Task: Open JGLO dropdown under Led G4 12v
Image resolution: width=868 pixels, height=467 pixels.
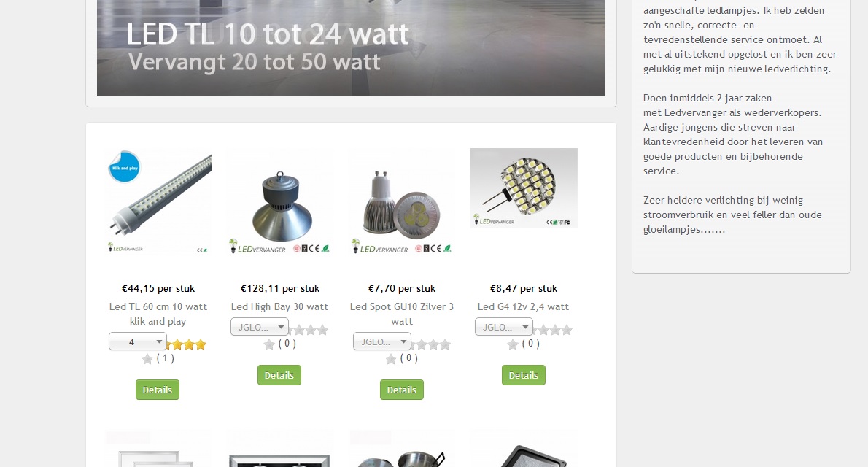Action: pos(504,327)
